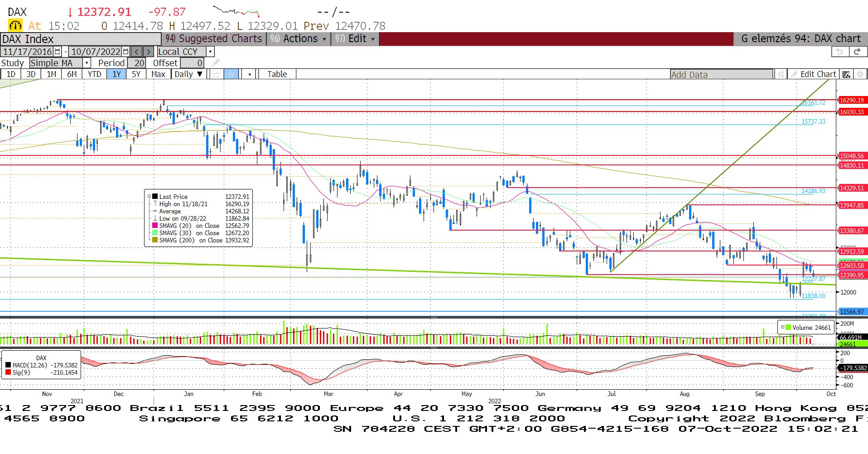
Task: Select the Max range toggle
Action: 158,74
